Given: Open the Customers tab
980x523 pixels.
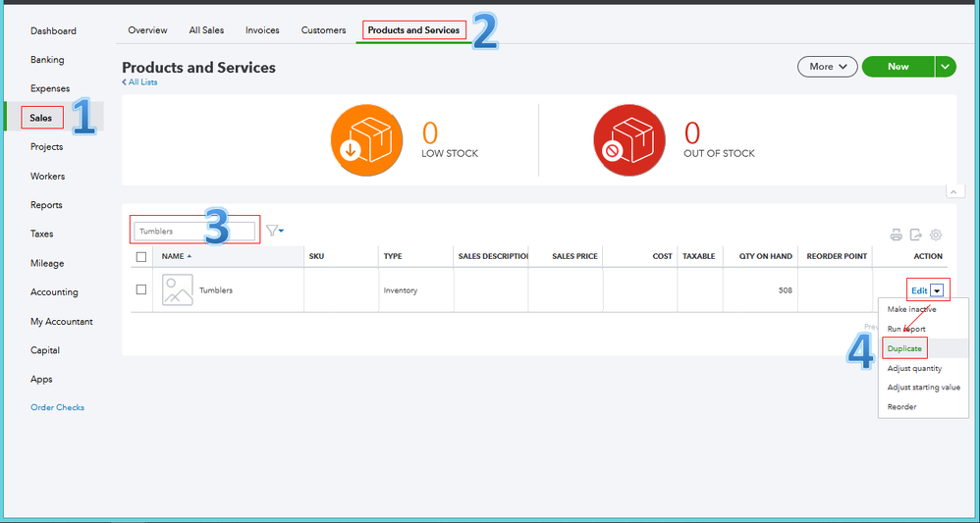Looking at the screenshot, I should [323, 30].
